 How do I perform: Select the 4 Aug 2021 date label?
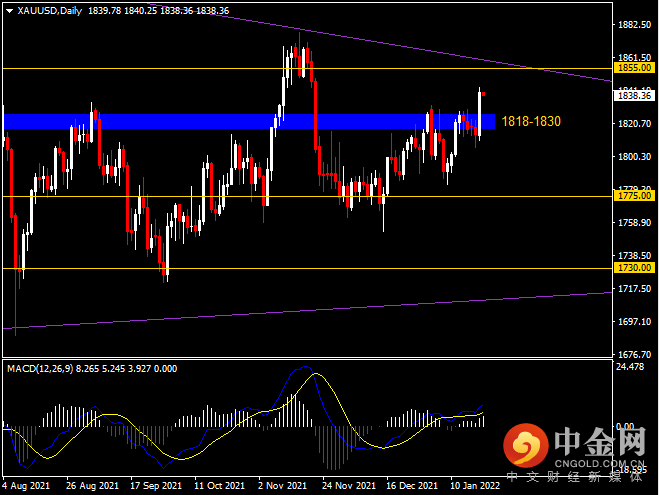pyautogui.click(x=26, y=486)
